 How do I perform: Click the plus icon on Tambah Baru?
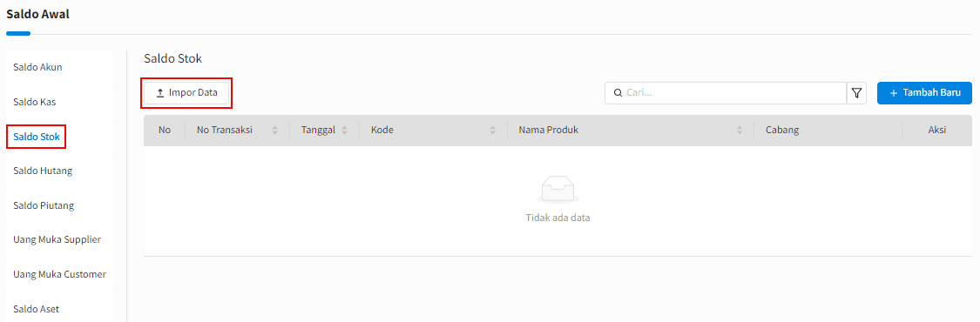point(893,93)
